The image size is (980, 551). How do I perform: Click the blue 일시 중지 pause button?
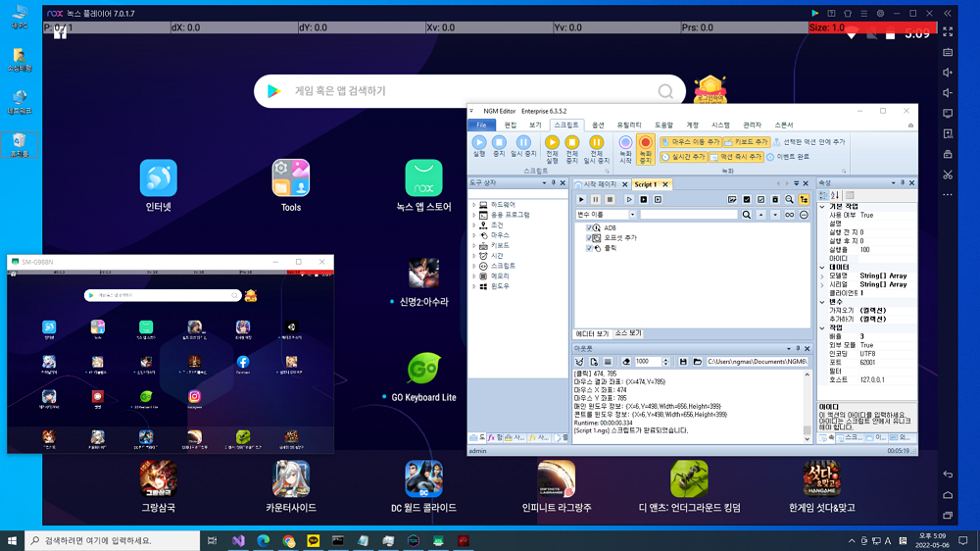pos(523,146)
